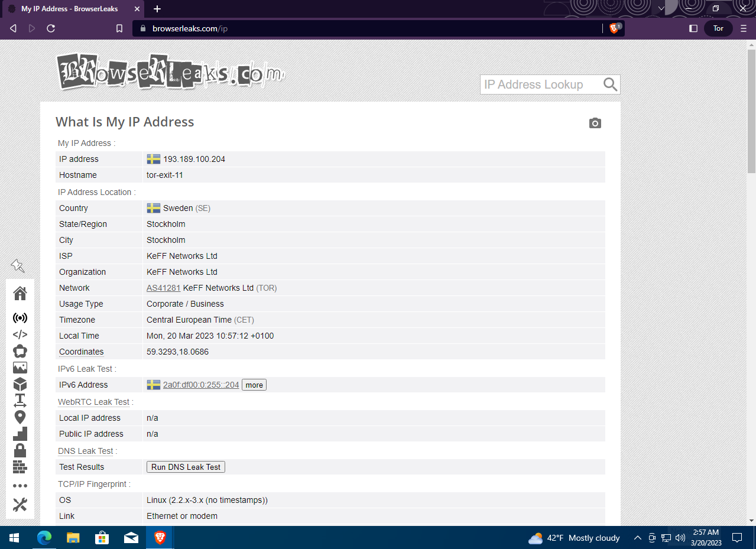This screenshot has height=549, width=756.
Task: Open the Brave Shields lion icon
Action: tap(615, 28)
